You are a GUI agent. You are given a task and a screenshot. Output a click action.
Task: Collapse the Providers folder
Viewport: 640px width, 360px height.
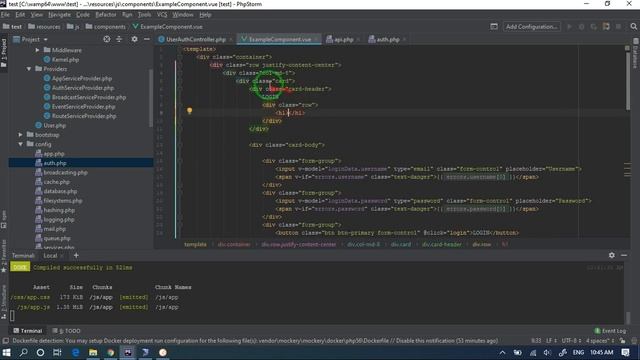(x=29, y=69)
